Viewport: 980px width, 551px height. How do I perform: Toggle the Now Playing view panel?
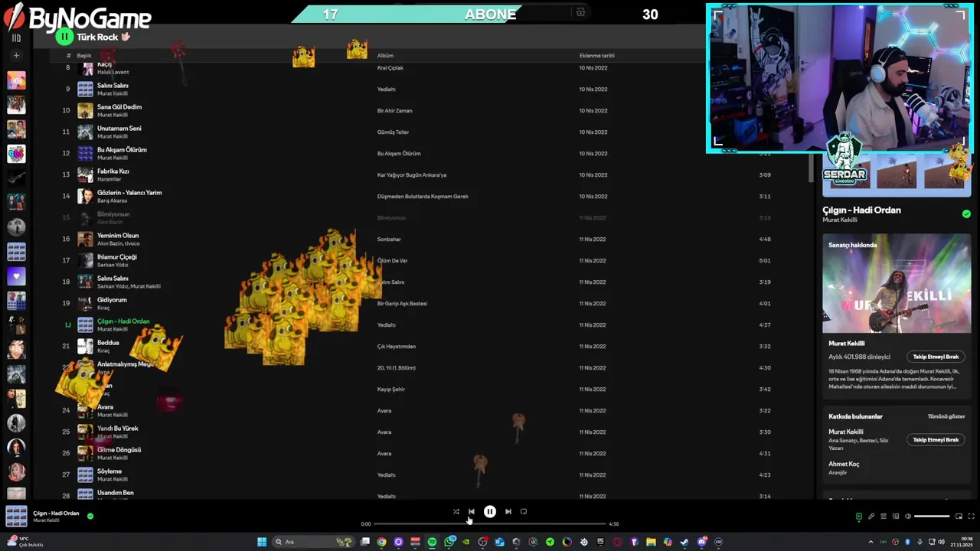pos(858,517)
